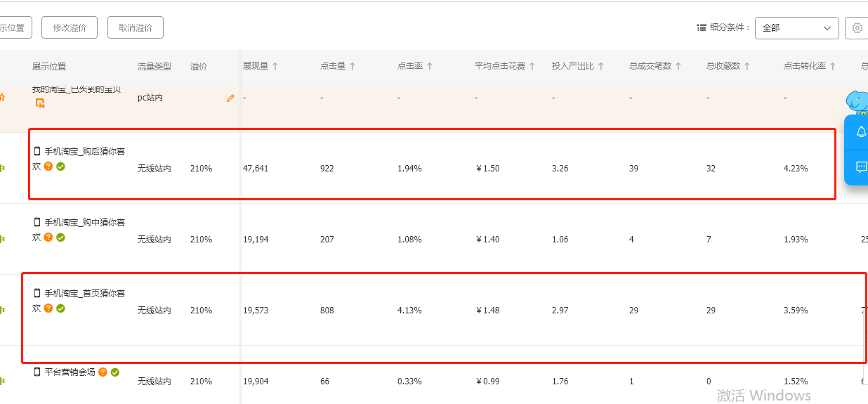Select the 手机淘宝_首页猜你喜欢 placement name
Screen dimensions: 868x404
point(79,301)
